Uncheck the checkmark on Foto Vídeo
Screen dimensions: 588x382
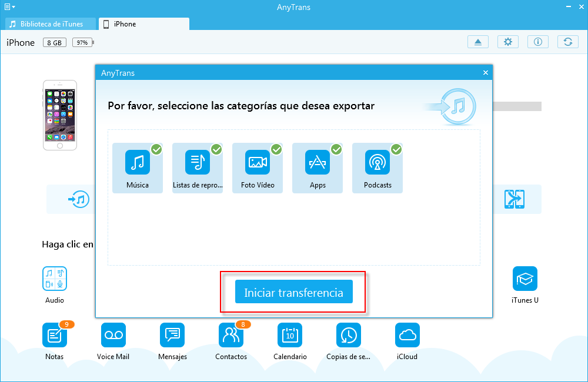(x=276, y=150)
